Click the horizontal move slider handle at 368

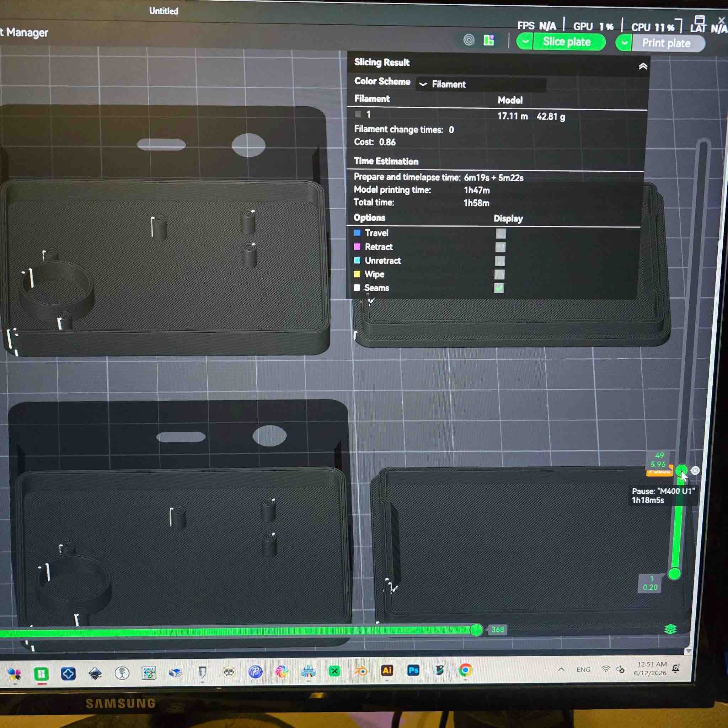click(x=476, y=630)
